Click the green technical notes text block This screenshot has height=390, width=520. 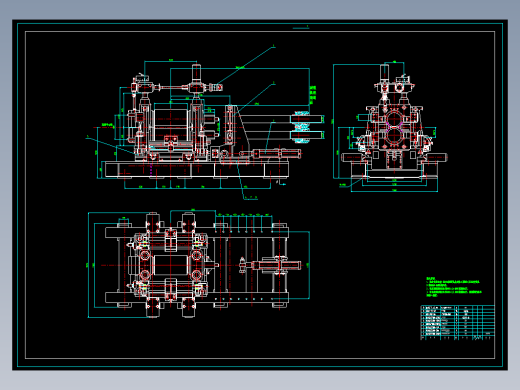coord(454,287)
